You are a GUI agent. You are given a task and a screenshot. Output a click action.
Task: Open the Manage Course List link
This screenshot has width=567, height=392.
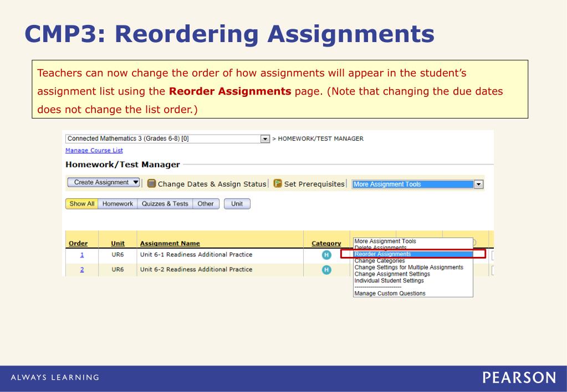(x=94, y=150)
